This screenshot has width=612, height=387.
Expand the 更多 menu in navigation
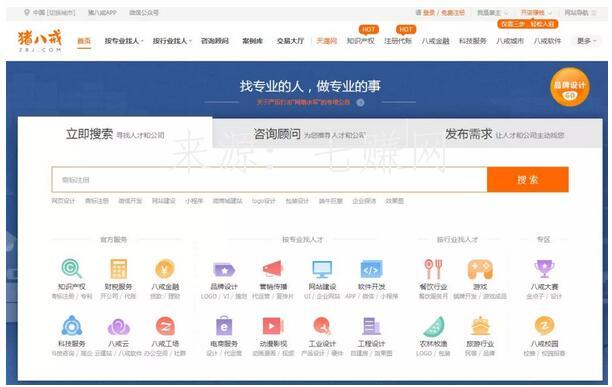click(x=586, y=41)
